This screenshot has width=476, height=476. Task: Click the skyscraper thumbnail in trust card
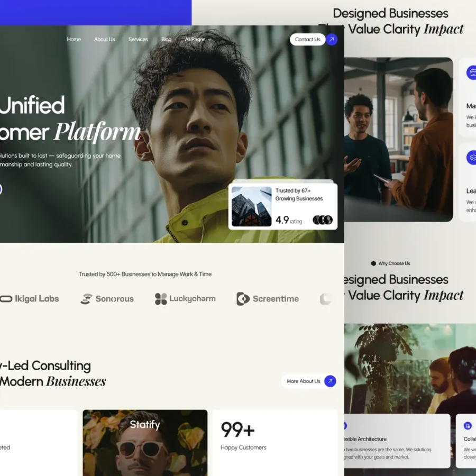pos(251,206)
